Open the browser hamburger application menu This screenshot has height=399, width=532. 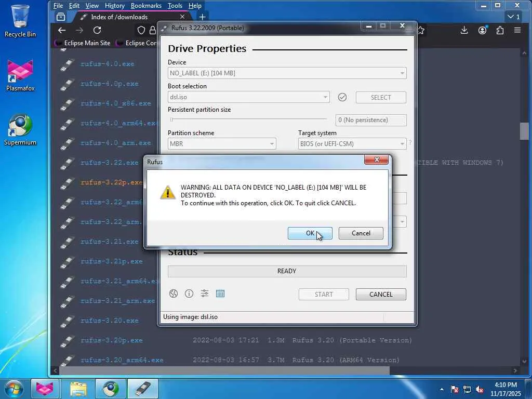click(x=517, y=30)
